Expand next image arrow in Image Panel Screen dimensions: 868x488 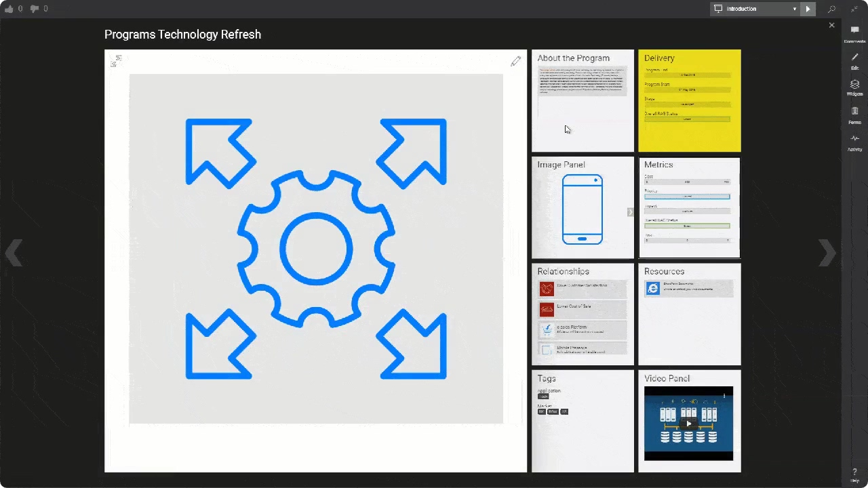[630, 212]
